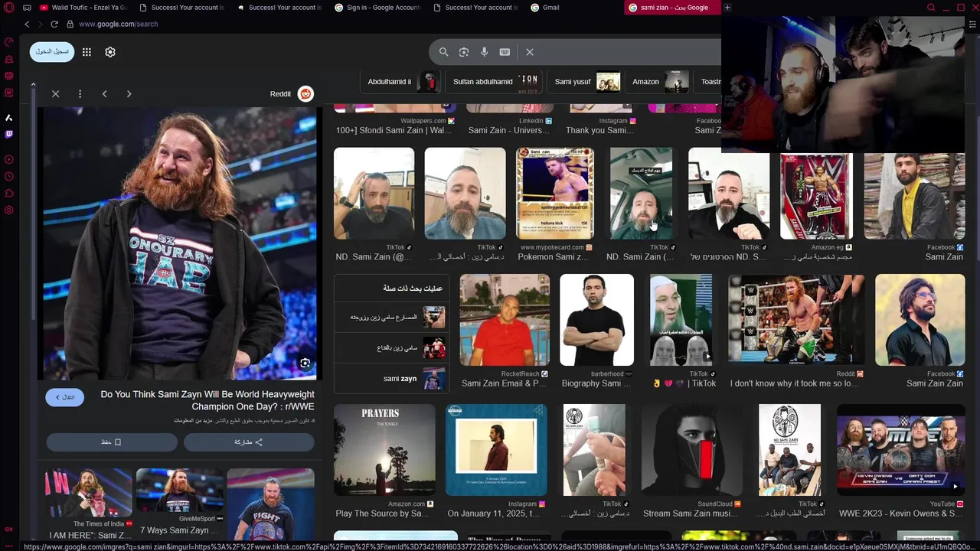Select the sami zian Google tab
The image size is (980, 551).
671,8
